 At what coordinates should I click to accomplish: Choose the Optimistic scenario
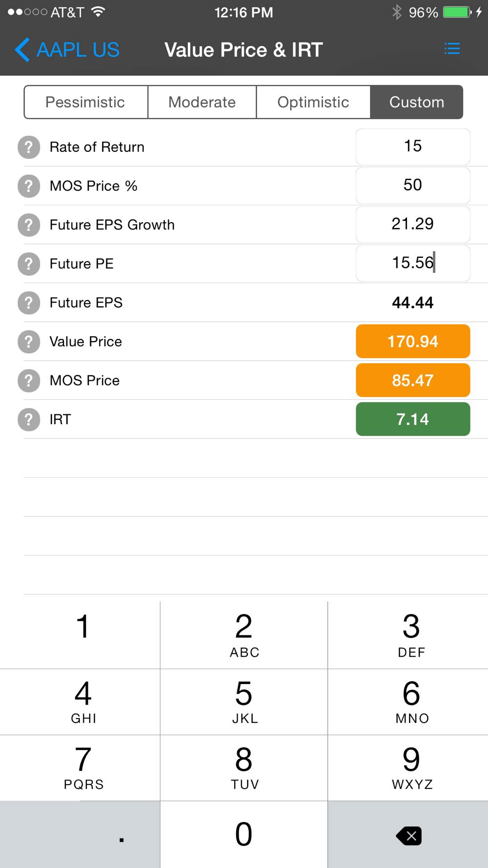(313, 102)
